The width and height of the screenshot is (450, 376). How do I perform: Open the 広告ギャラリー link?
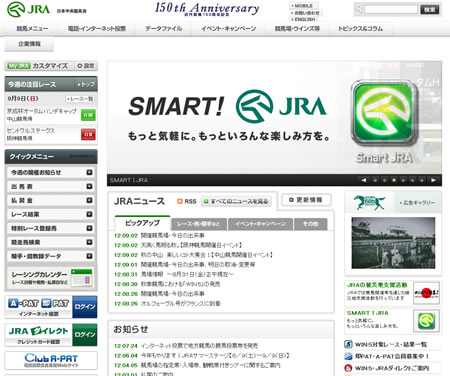(417, 203)
